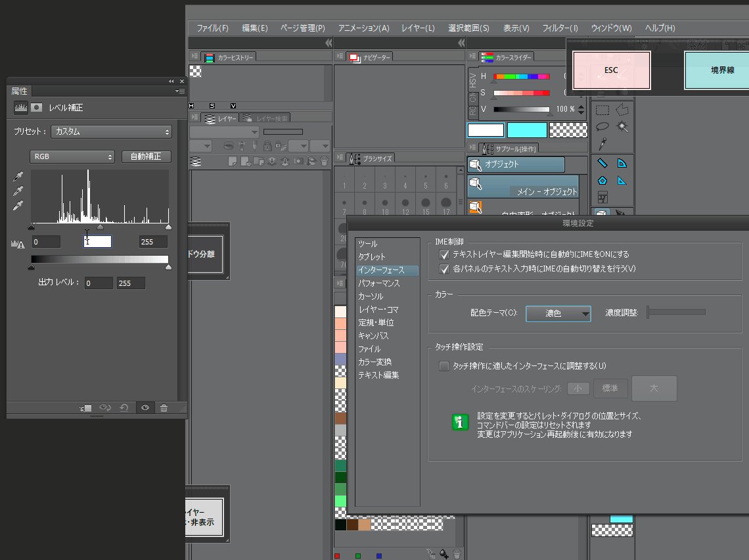The image size is (749, 560).
Task: Select the triangle set-square ruler tool
Action: (622, 181)
